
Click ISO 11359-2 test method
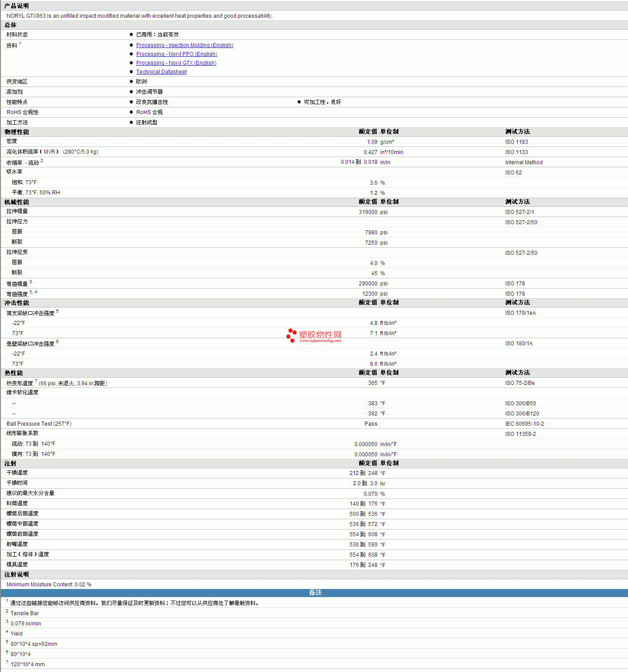pyautogui.click(x=521, y=434)
